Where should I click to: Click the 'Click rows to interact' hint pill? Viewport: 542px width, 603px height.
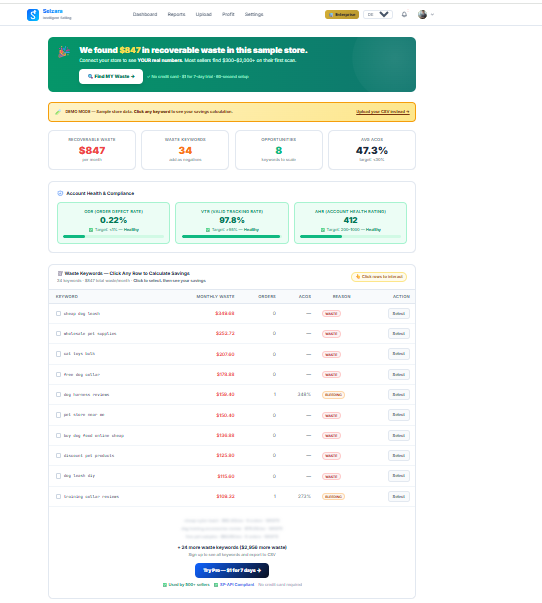[379, 277]
